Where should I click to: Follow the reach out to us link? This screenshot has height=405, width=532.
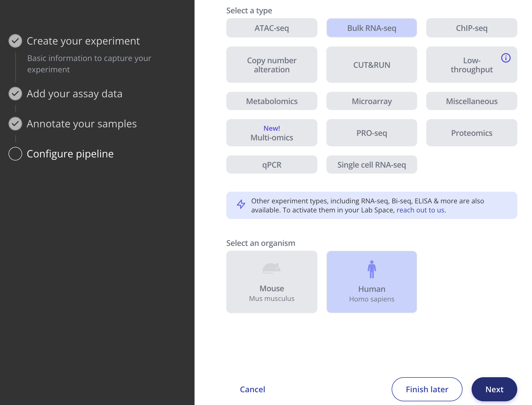[x=420, y=210]
